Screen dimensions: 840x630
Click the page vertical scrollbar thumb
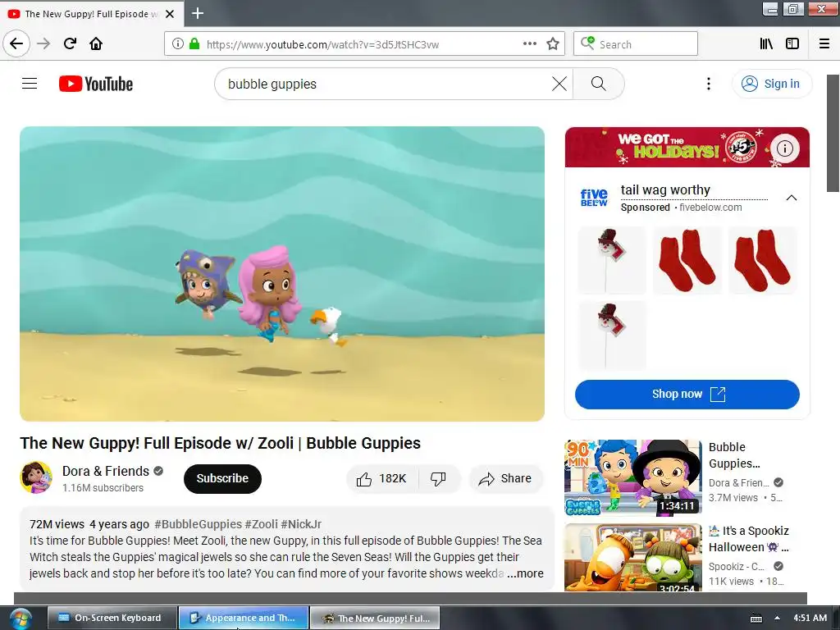[833, 133]
